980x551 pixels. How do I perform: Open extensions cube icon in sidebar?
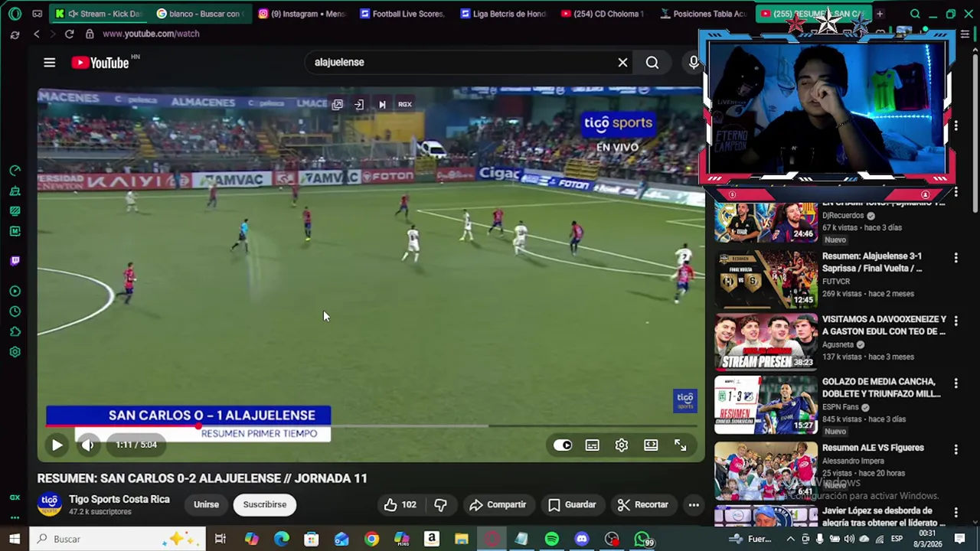15,331
